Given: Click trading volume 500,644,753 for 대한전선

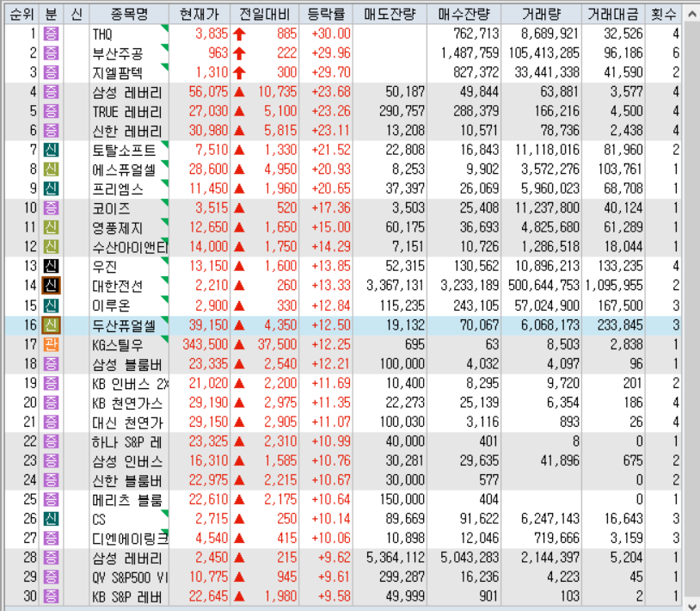Looking at the screenshot, I should (x=543, y=286).
